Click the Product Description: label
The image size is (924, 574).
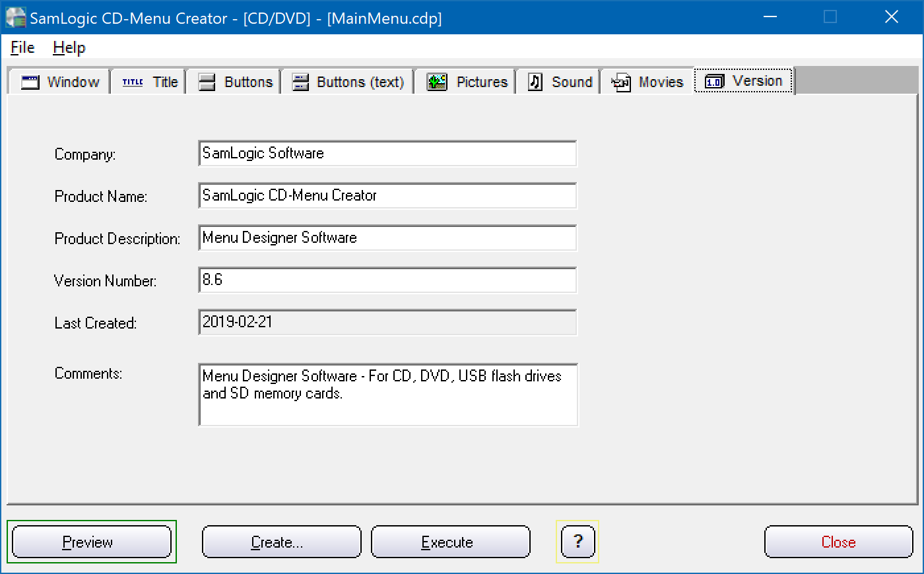tap(117, 239)
